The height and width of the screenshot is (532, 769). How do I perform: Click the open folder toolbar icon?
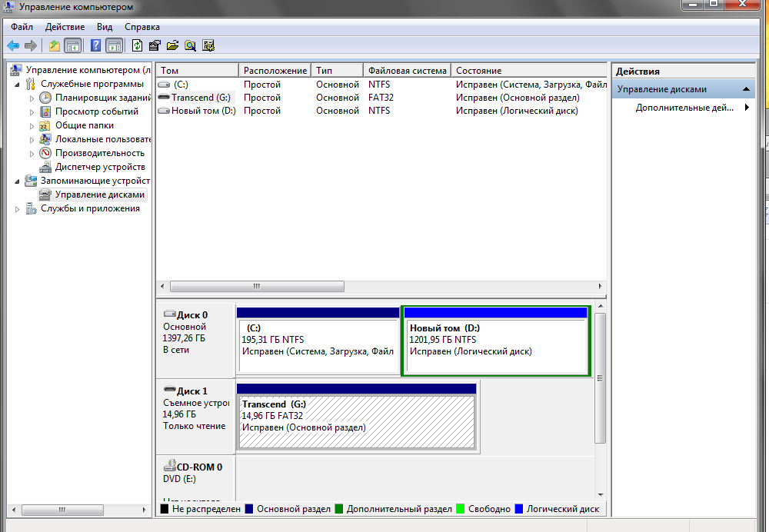(172, 45)
